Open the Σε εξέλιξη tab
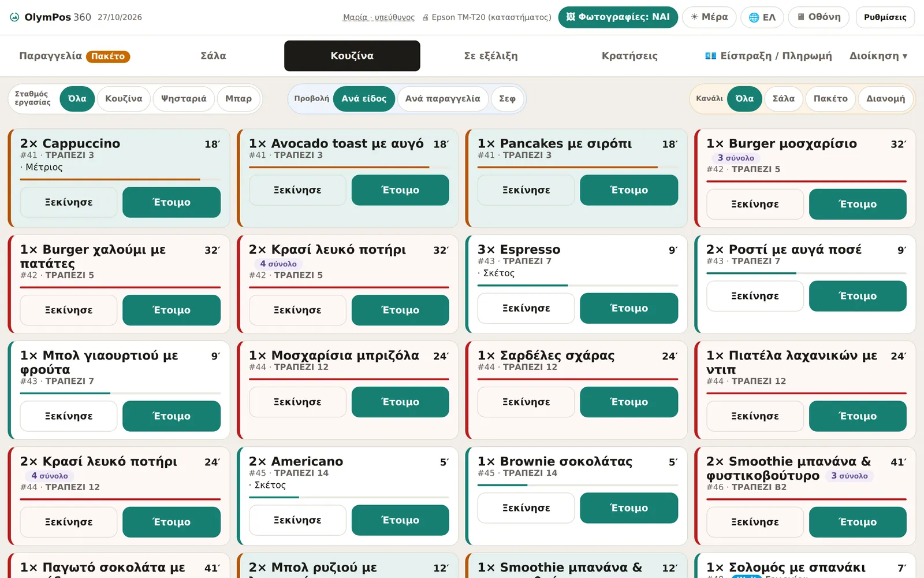This screenshot has height=578, width=924. [x=491, y=56]
